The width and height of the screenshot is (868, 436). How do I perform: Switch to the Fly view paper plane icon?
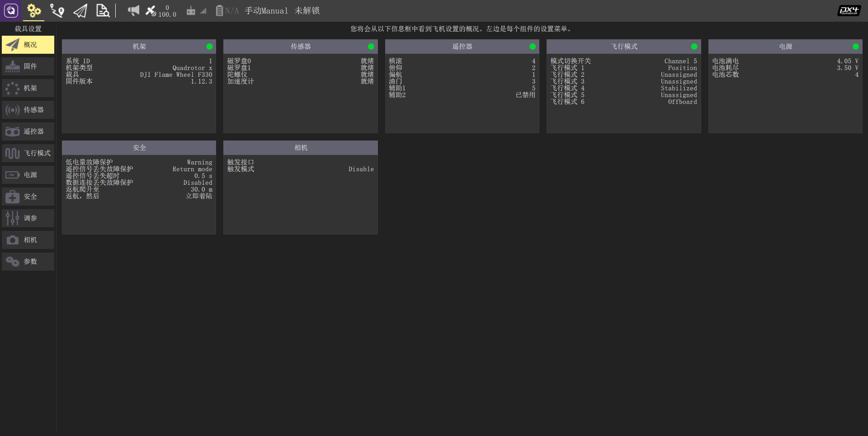coord(80,10)
